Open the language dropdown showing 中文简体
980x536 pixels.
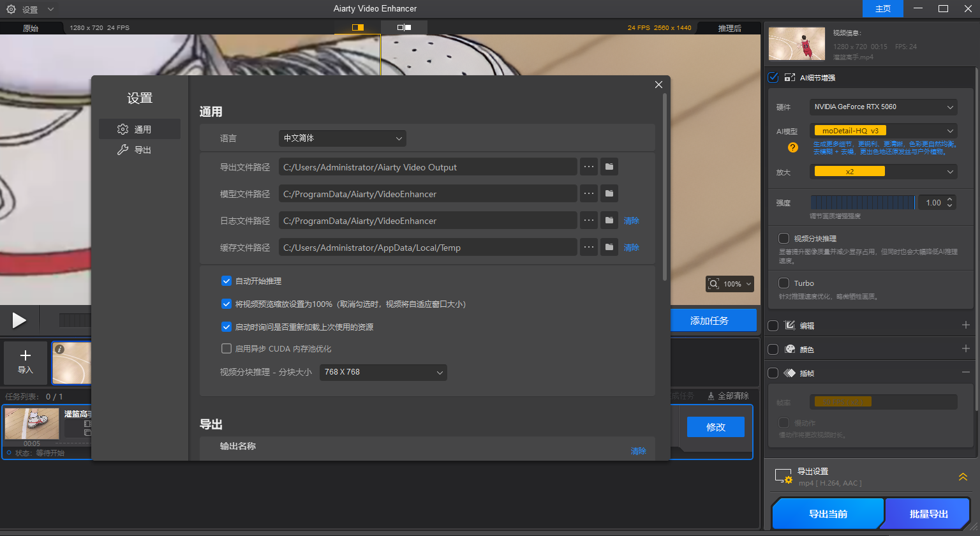[x=342, y=138]
